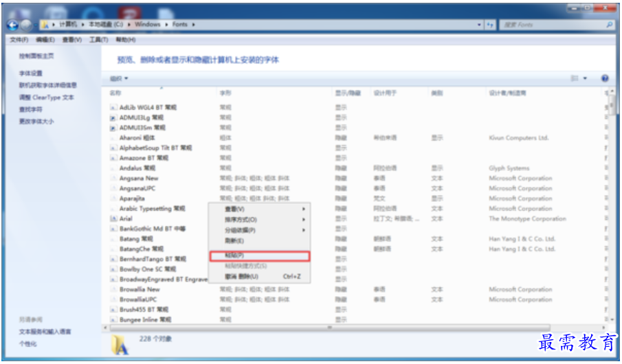Go back with the blue Back arrow

12,25
